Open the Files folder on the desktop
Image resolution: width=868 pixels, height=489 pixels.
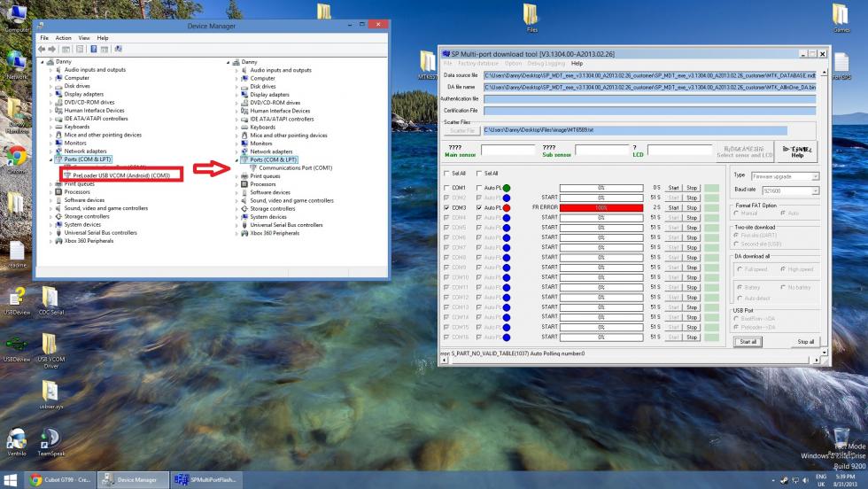[531, 18]
